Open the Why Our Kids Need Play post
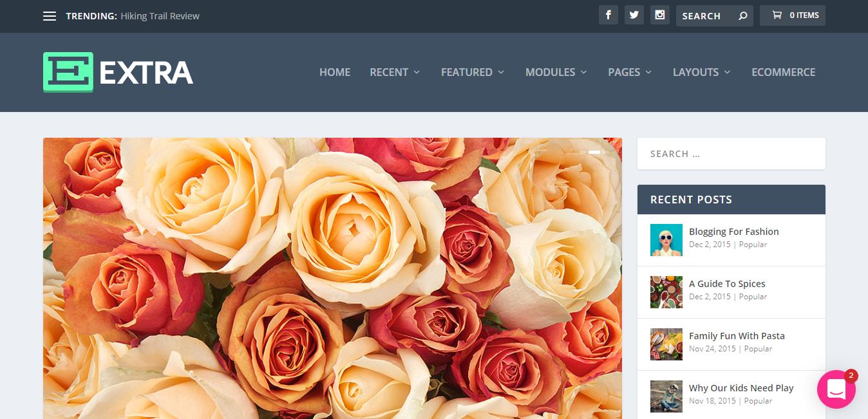This screenshot has width=868, height=419. click(x=741, y=388)
